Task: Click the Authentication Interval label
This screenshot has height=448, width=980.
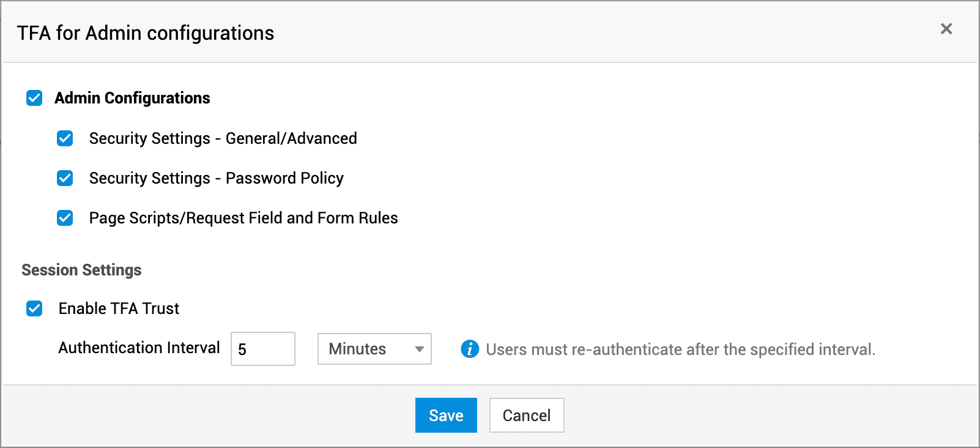Action: [x=139, y=348]
